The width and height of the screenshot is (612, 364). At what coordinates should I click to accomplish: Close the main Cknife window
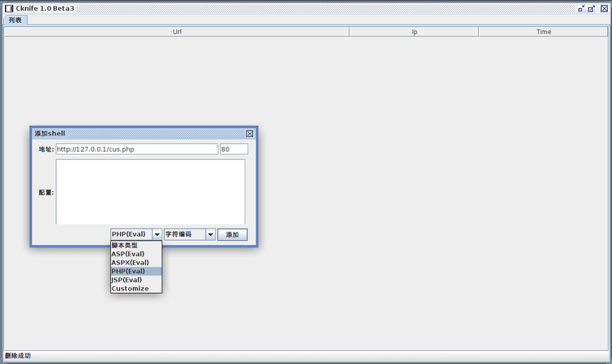coord(603,8)
